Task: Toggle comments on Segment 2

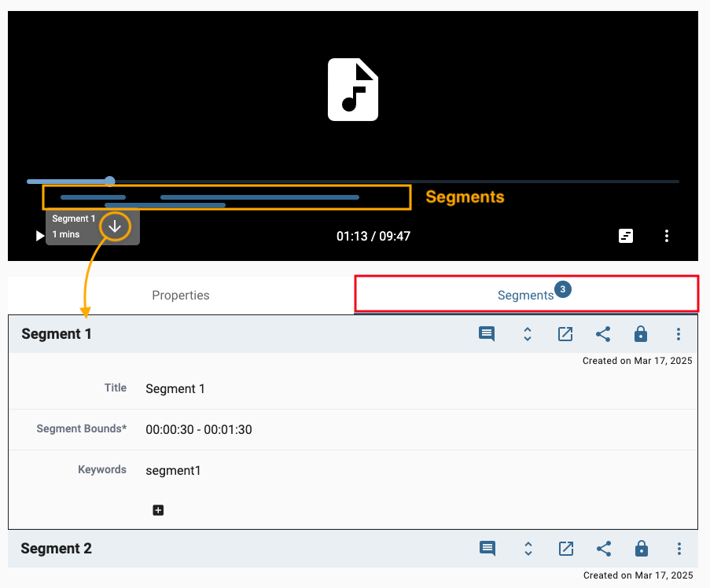Action: 487,549
